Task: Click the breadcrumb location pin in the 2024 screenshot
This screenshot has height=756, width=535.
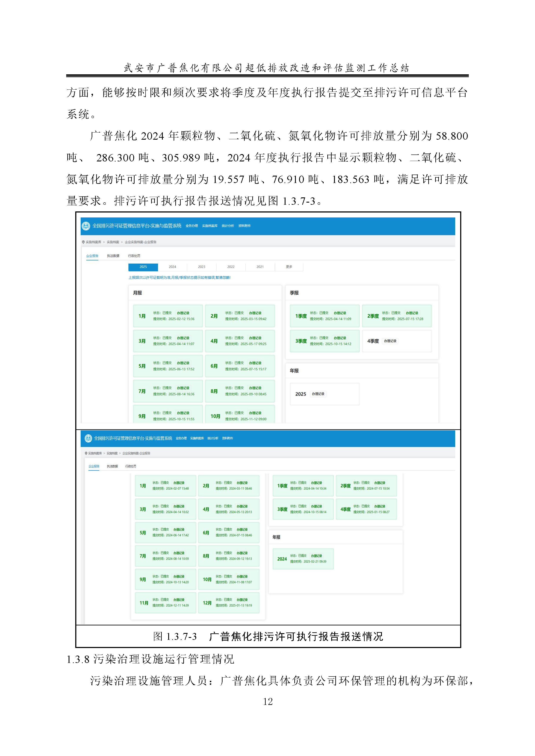Action: 86,453
